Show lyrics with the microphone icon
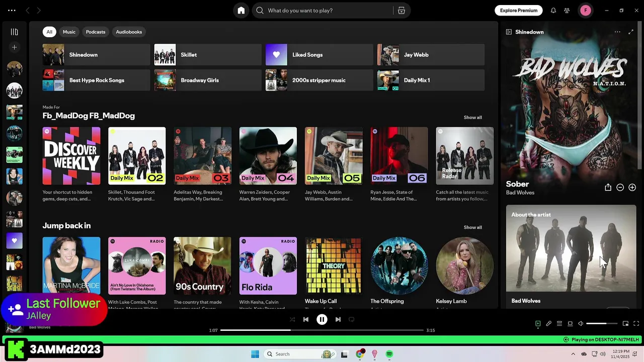This screenshot has width=644, height=362. [x=549, y=324]
